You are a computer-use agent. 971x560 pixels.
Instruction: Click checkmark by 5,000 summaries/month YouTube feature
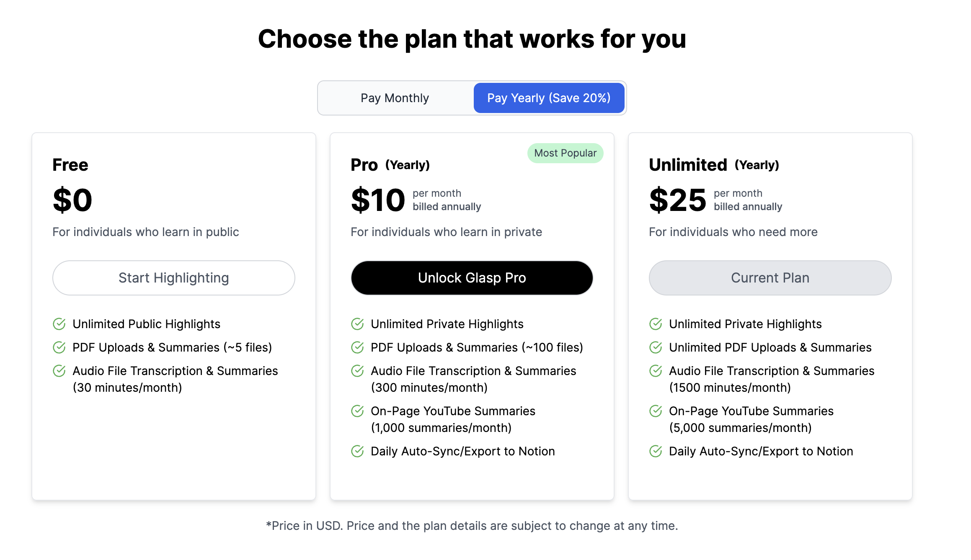coord(656,411)
